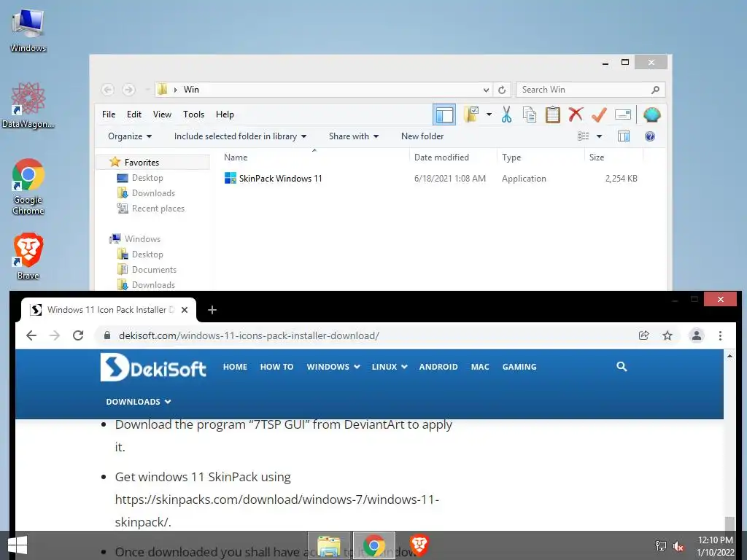The width and height of the screenshot is (747, 560).
Task: Click the Explorer search magnifier icon
Action: point(656,90)
